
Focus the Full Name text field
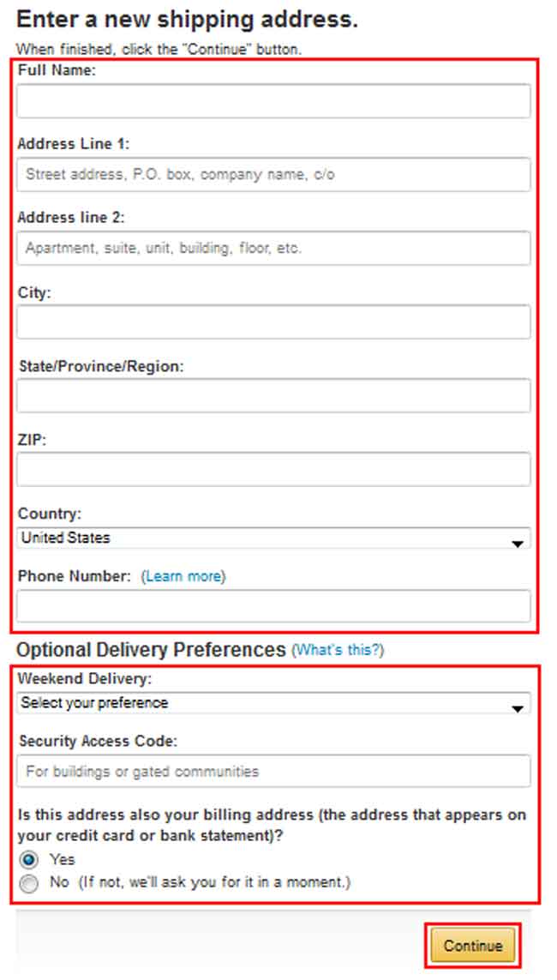(273, 101)
